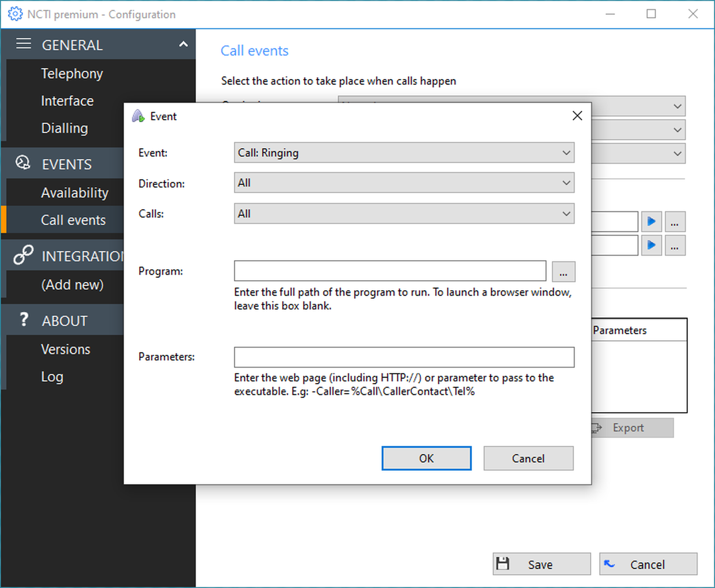Image resolution: width=715 pixels, height=588 pixels.
Task: Browse for program with ellipsis button
Action: click(x=563, y=272)
